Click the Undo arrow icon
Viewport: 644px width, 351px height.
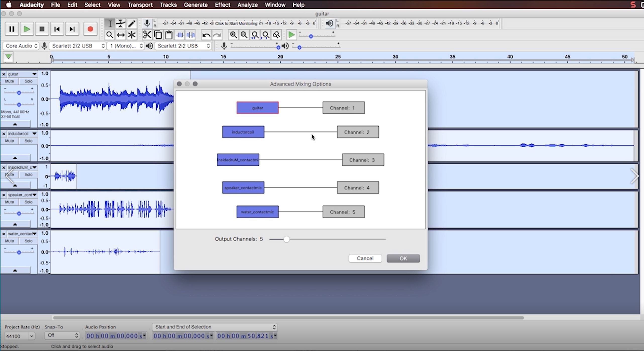pyautogui.click(x=206, y=35)
